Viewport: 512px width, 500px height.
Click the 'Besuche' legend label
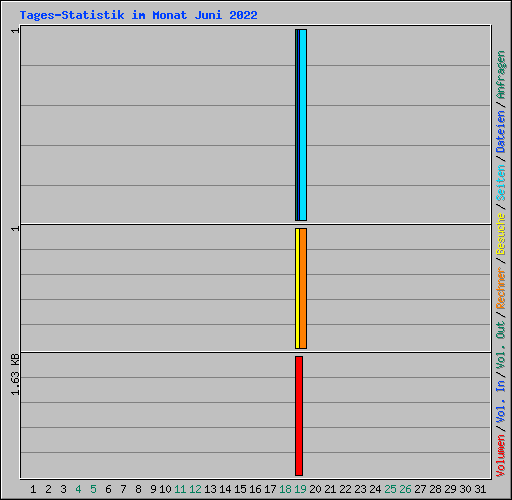coord(501,234)
